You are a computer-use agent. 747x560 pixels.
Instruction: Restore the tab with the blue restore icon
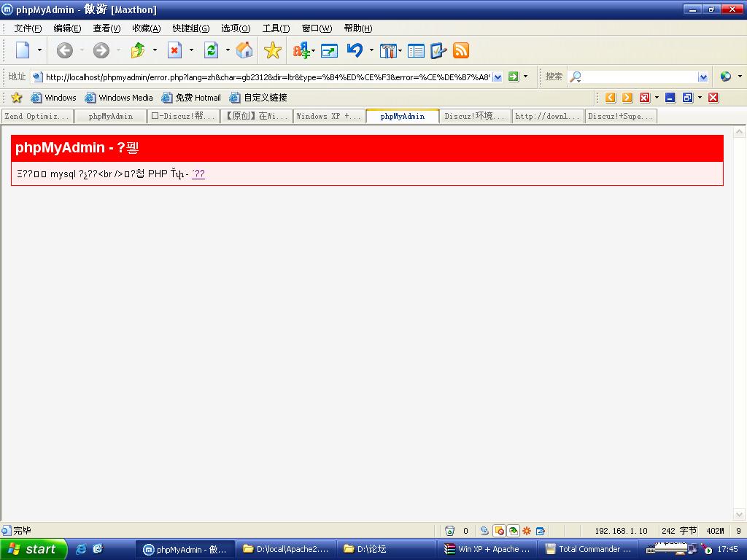tap(687, 98)
